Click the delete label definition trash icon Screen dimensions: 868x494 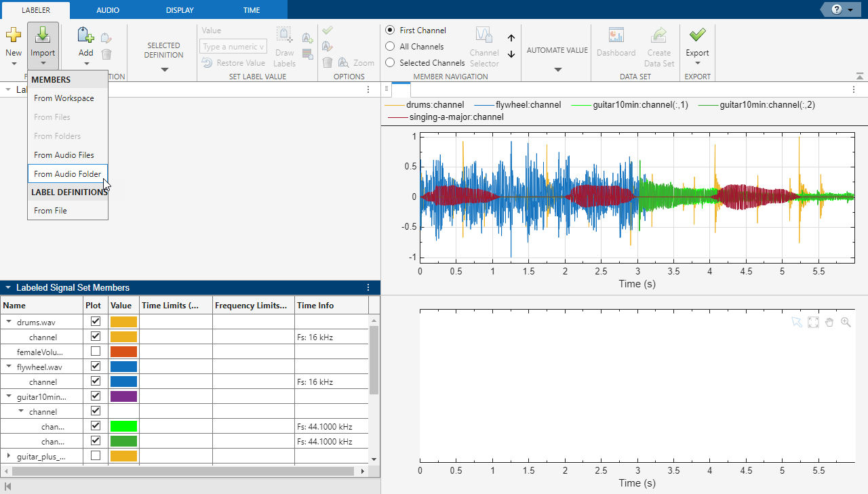(x=106, y=54)
